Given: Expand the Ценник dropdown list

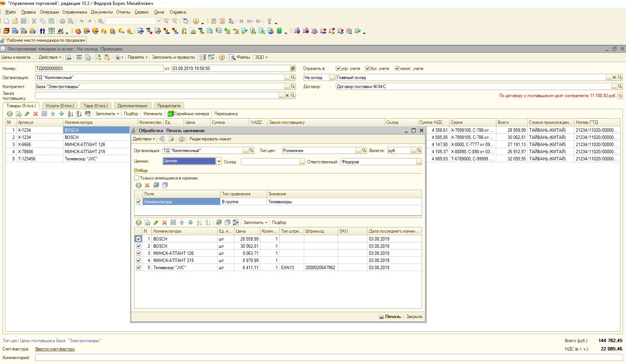Looking at the screenshot, I should [x=219, y=161].
